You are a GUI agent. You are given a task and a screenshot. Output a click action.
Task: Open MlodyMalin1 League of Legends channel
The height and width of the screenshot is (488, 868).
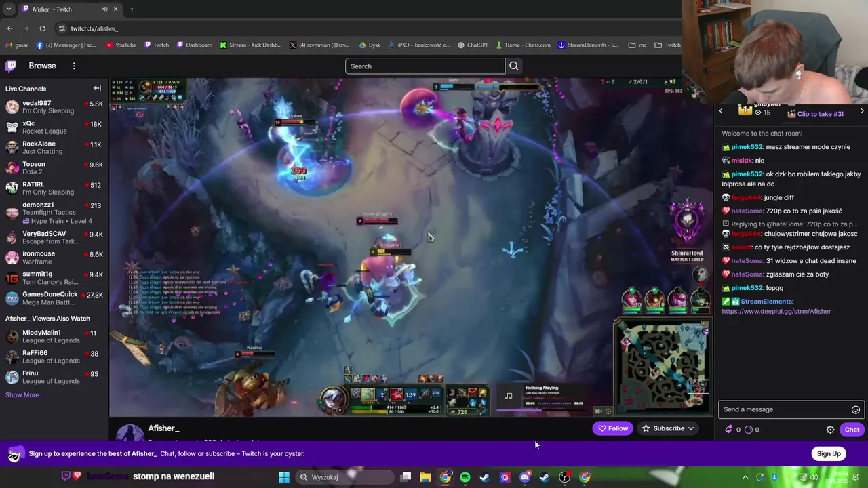coord(54,336)
